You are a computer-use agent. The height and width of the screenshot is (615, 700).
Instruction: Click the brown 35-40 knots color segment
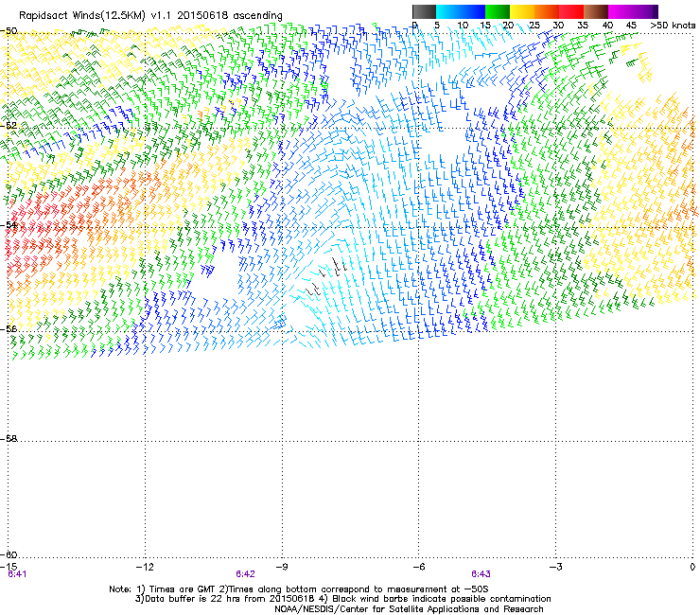click(596, 11)
